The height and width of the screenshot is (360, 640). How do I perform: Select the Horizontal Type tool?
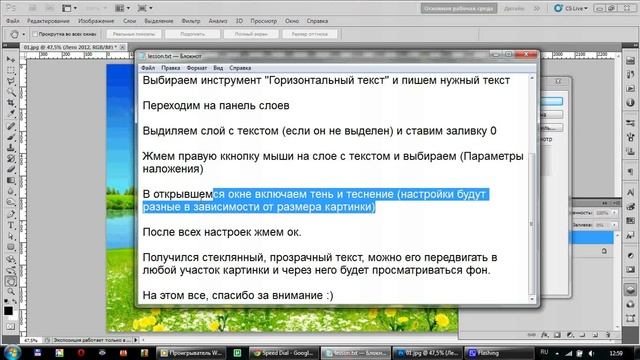coord(11,225)
